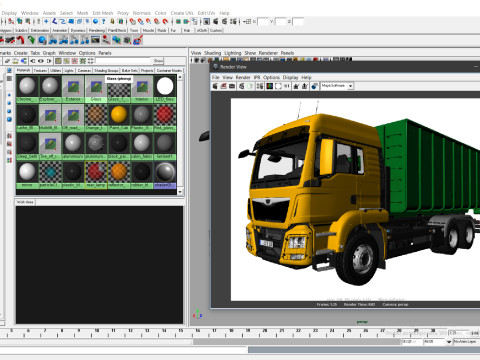Click the scroll up arrow in material bin
480x360 pixels.
(x=180, y=77)
